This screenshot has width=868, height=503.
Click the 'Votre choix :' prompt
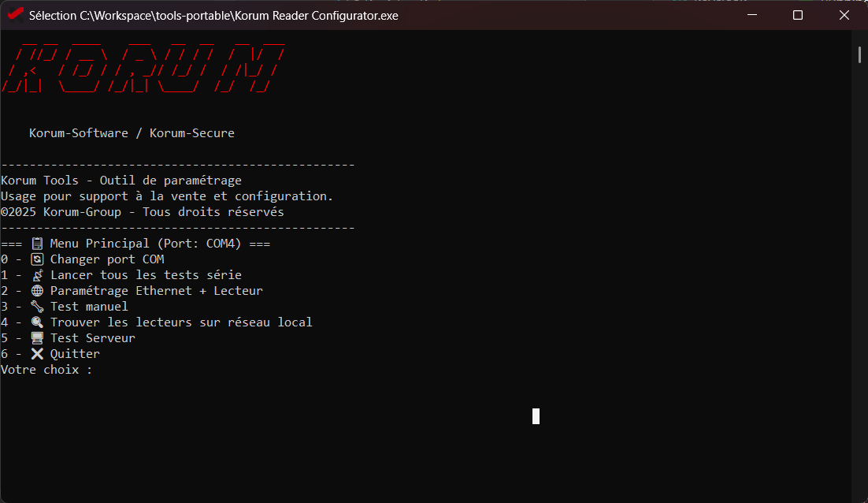46,370
